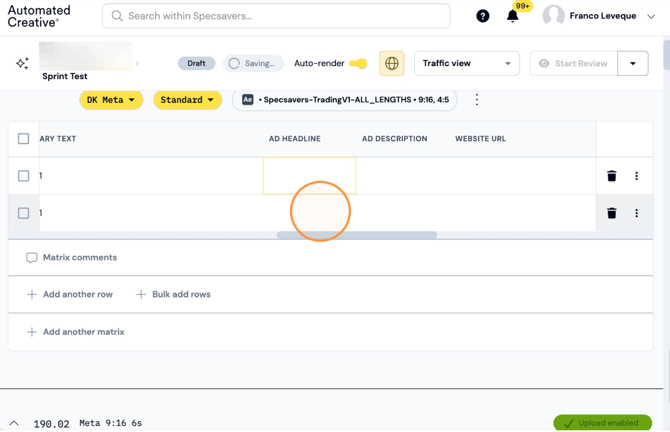Screen dimensions: 670x432
Task: Click the Matrix comments speech bubble icon
Action: point(32,258)
